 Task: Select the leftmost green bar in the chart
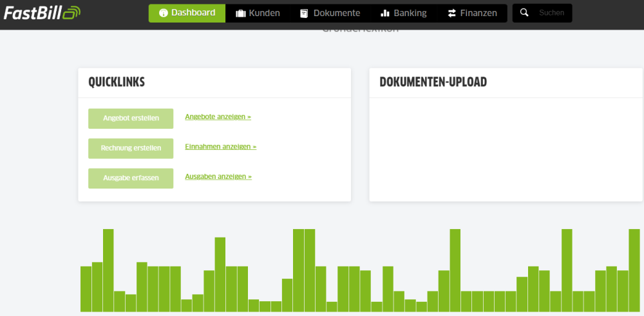pos(86,289)
